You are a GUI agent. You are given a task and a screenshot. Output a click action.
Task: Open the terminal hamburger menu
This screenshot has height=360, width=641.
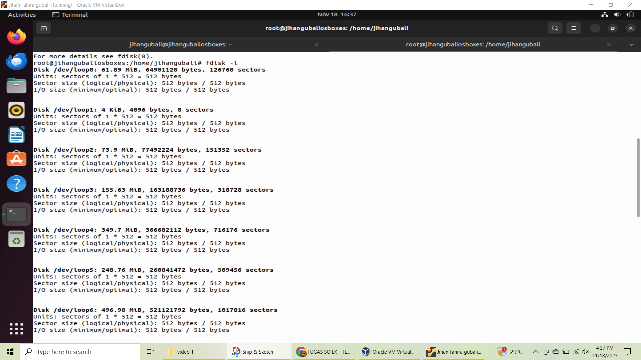[574, 28]
